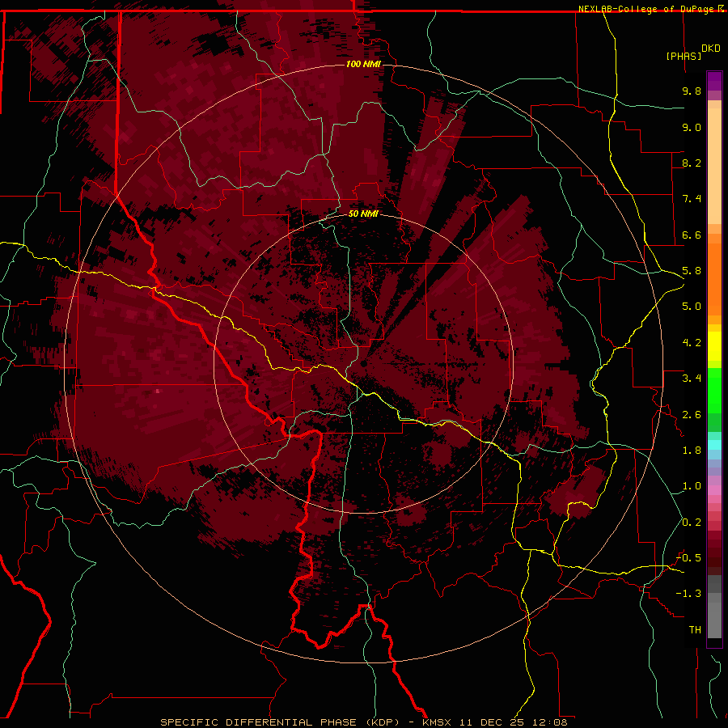This screenshot has height=728, width=728.
Task: Pick the yellow color bar segment
Action: (x=714, y=346)
